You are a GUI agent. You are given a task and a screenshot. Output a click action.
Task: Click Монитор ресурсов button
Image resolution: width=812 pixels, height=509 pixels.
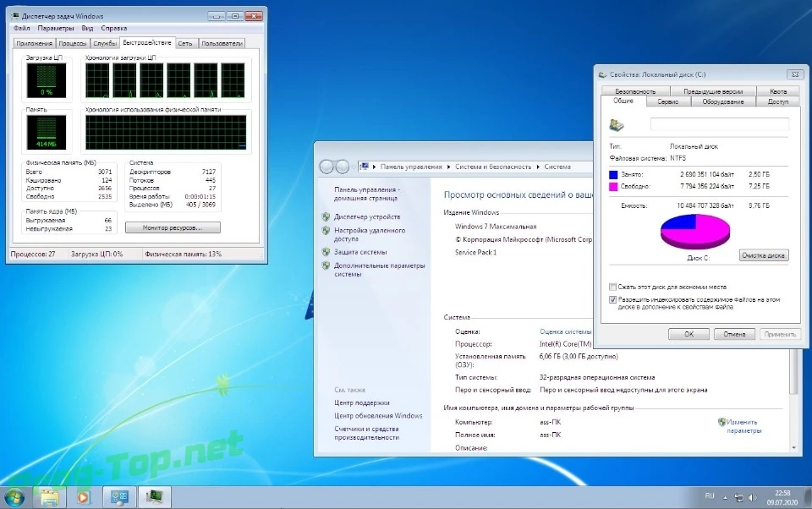tap(173, 227)
